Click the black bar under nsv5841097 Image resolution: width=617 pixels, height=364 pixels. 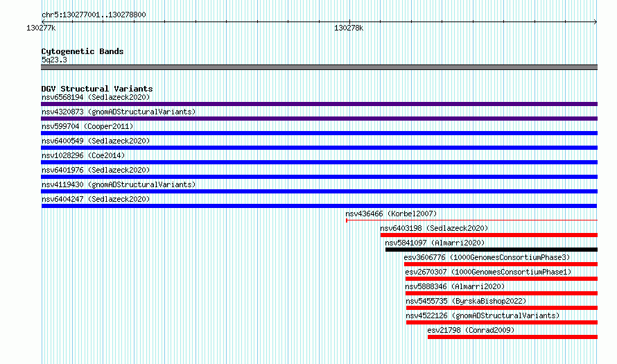[492, 250]
